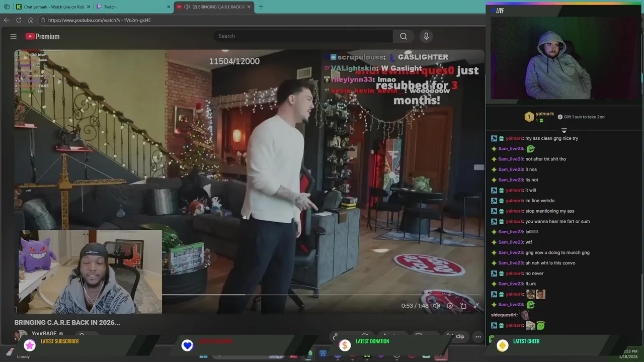The height and width of the screenshot is (362, 644).
Task: Click the pink star Latest Subscriber icon
Action: click(x=30, y=345)
